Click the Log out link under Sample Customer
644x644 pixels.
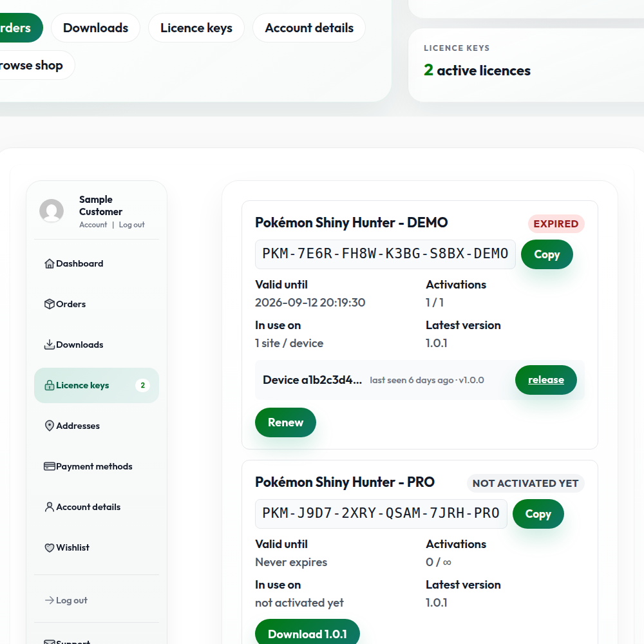point(132,225)
